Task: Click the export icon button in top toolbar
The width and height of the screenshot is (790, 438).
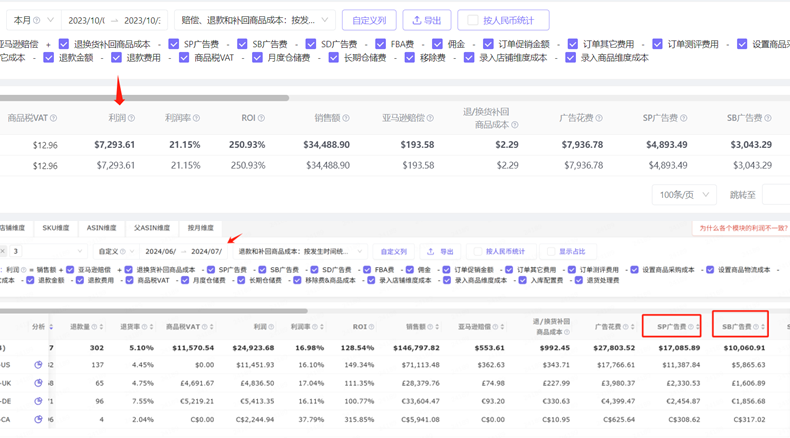Action: [x=426, y=20]
